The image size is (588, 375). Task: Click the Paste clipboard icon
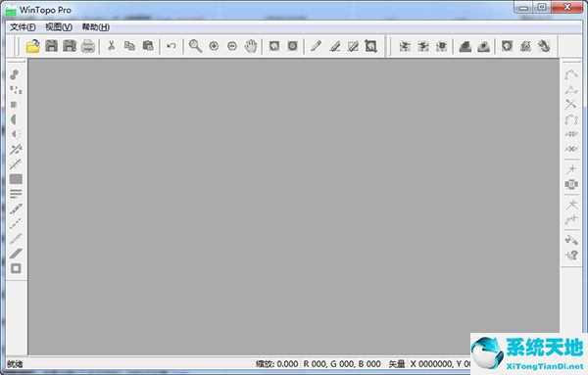pyautogui.click(x=148, y=46)
